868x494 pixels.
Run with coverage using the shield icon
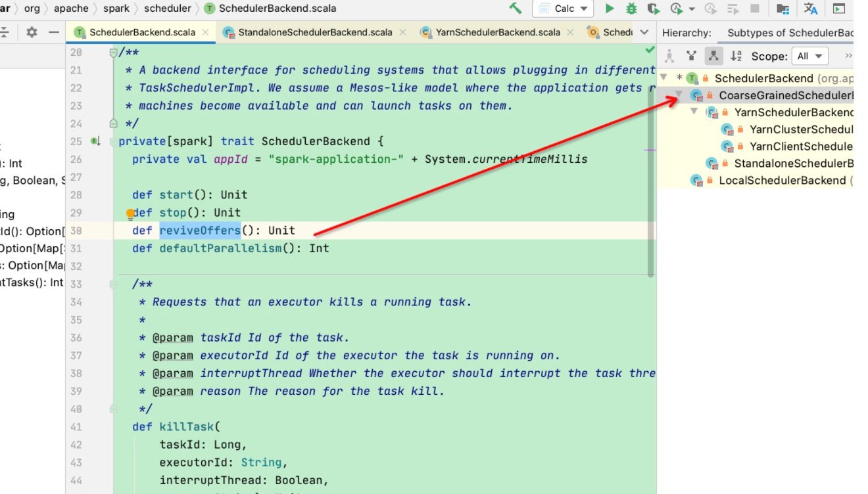click(653, 9)
